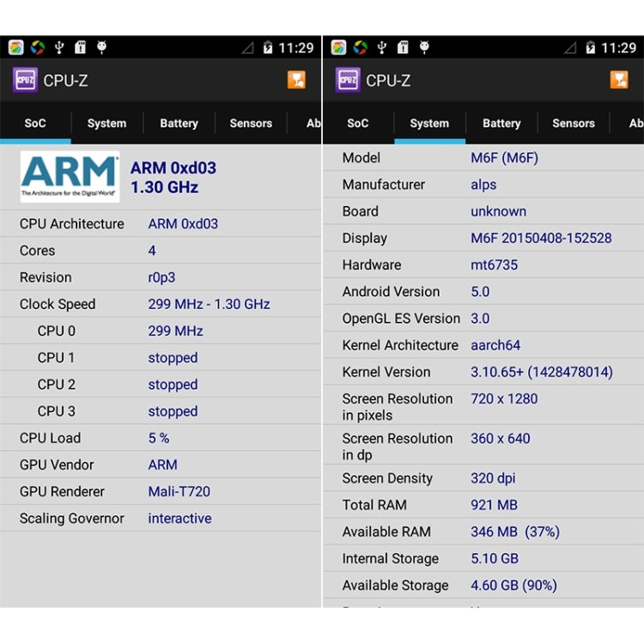Tap orange trophy icon in left screen
The image size is (644, 644).
(x=296, y=80)
